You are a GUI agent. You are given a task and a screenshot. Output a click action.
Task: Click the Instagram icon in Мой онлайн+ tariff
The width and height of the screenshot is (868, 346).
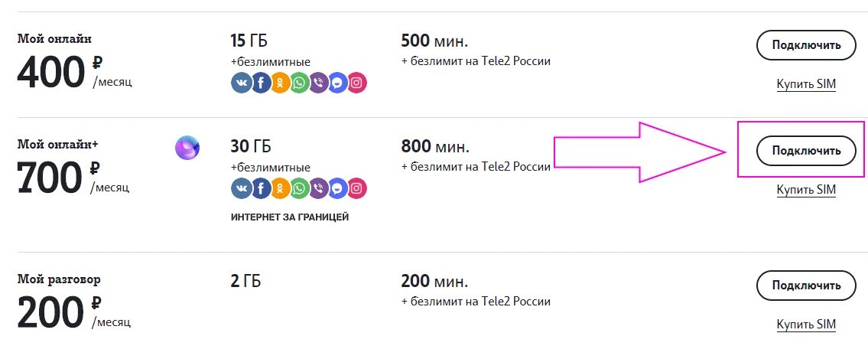coord(356,188)
